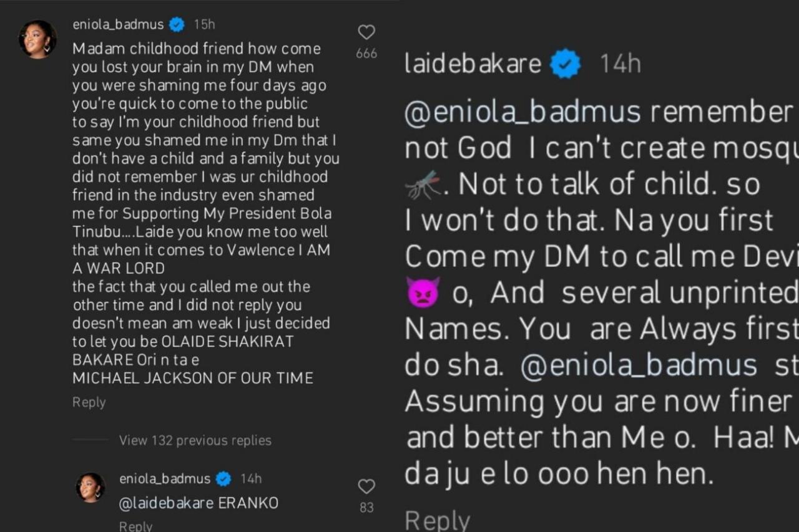Click the like count showing 666

pyautogui.click(x=366, y=54)
